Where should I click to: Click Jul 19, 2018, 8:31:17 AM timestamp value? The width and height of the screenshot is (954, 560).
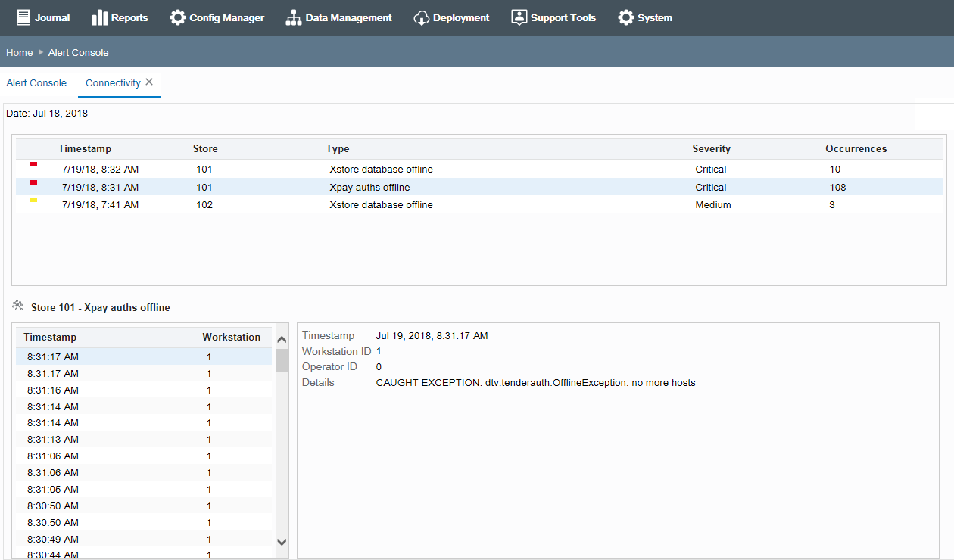click(432, 335)
